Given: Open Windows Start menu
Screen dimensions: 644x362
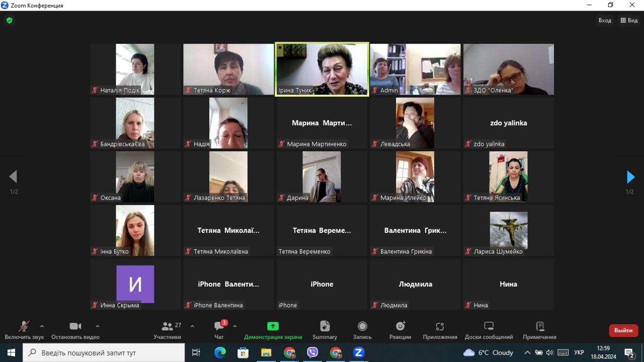Looking at the screenshot, I should [11, 352].
